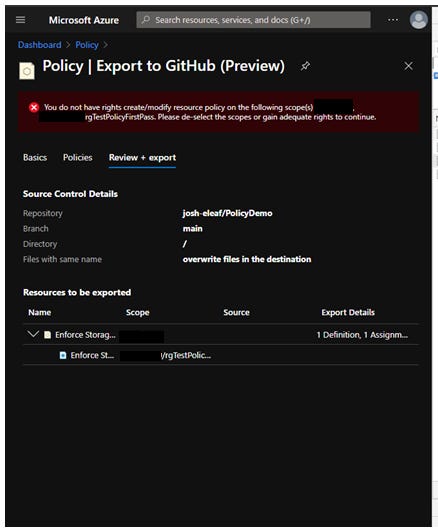Open the ellipsis more options menu
Screen dimensions: 438x529
(x=393, y=20)
